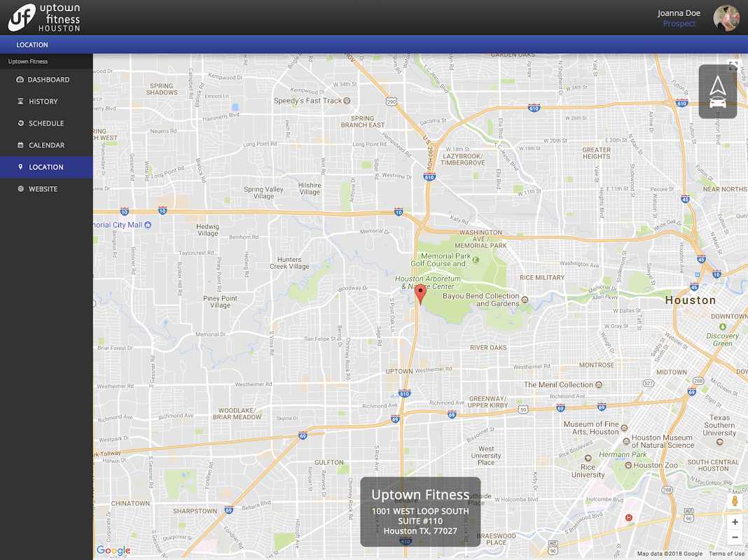Click the Houston Museum of Natural Science icon
This screenshot has height=560, width=748.
[x=626, y=441]
